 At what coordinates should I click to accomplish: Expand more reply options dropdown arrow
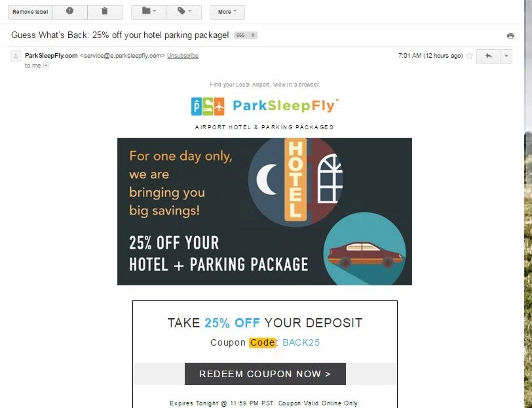tap(506, 56)
